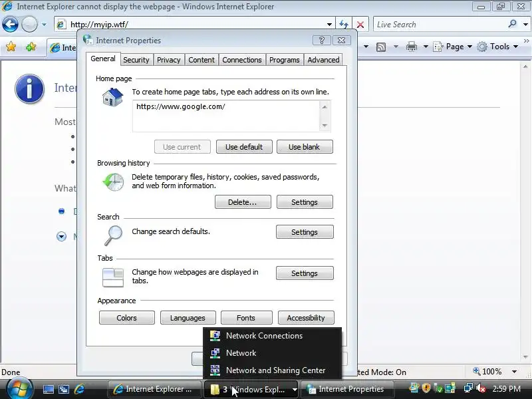
Task: Click the taskbar clock showing 2:59 PM
Action: coord(507,389)
